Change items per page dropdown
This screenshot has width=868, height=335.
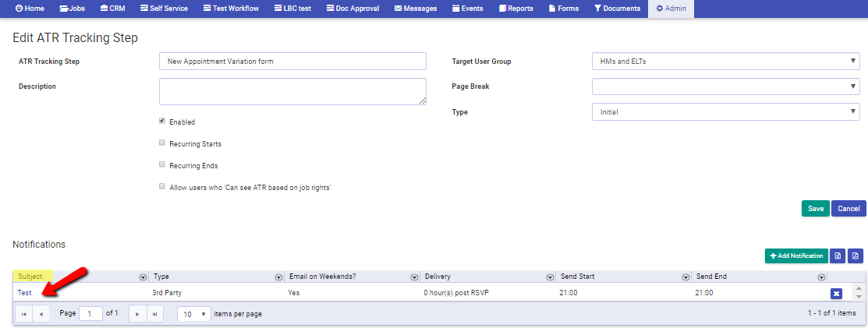[194, 314]
